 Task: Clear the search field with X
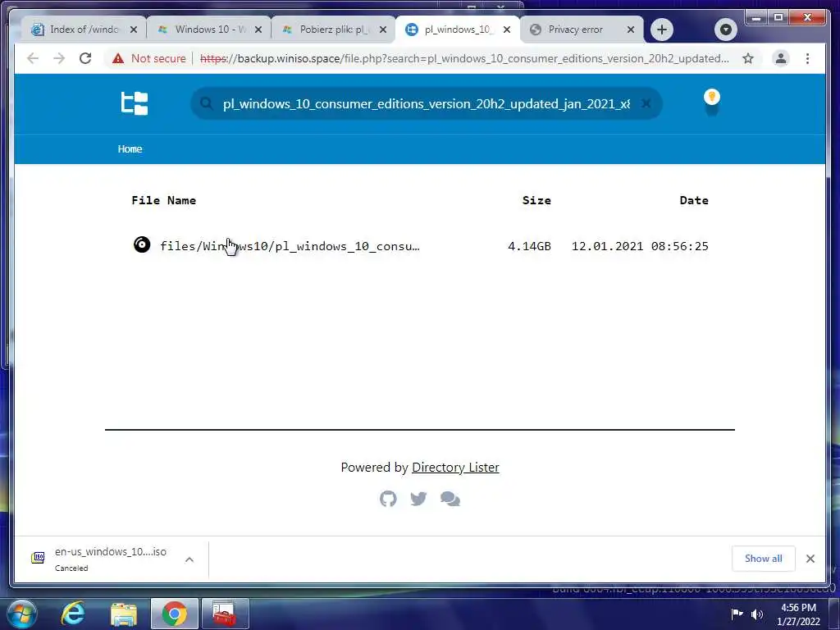coord(646,103)
